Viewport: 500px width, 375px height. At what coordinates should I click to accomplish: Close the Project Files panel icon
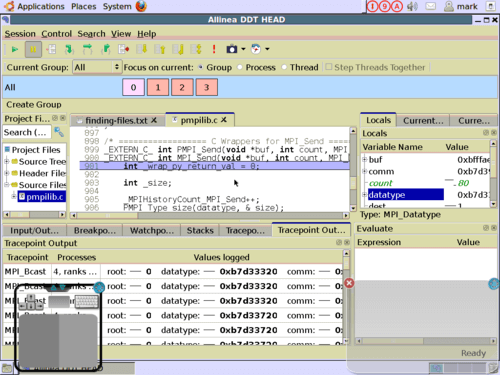(x=63, y=118)
